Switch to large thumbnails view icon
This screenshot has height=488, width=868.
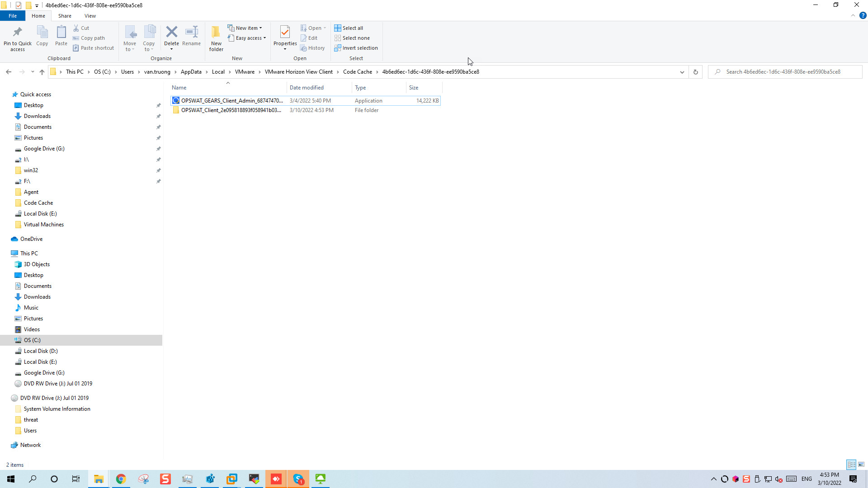(861, 465)
